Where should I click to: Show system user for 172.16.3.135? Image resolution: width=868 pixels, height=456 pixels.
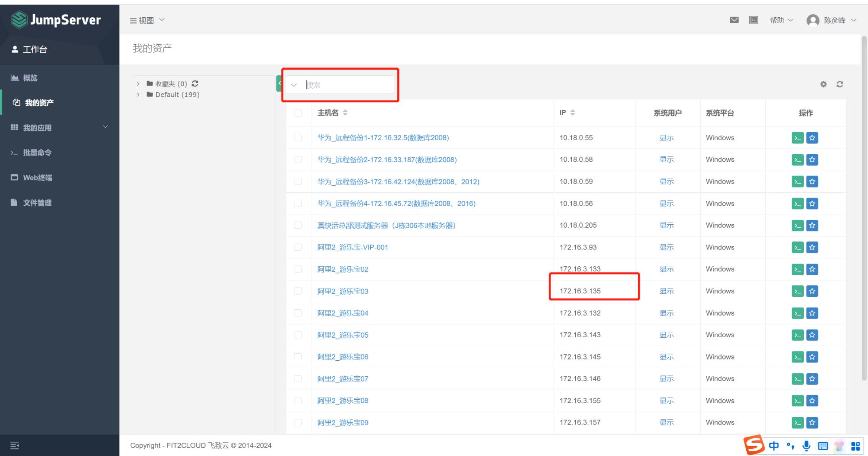666,291
